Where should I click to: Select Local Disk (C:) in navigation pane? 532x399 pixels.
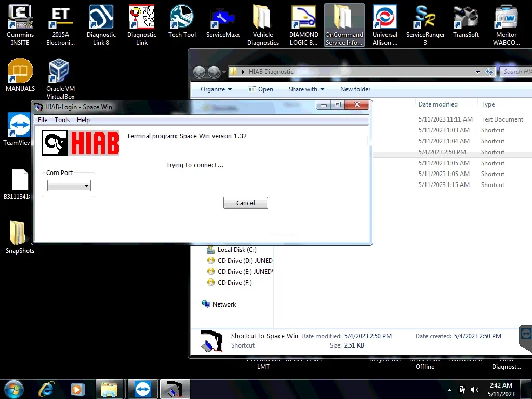coord(237,250)
